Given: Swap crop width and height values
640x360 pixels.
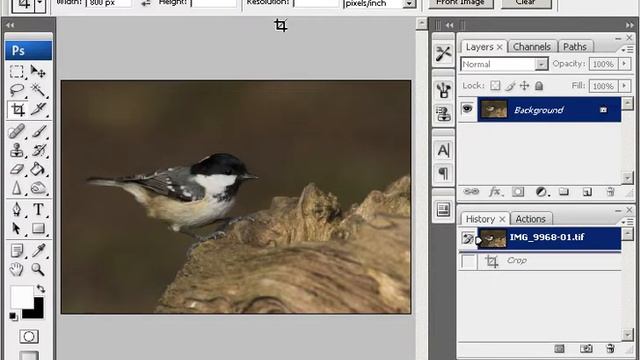Looking at the screenshot, I should coord(145,3).
